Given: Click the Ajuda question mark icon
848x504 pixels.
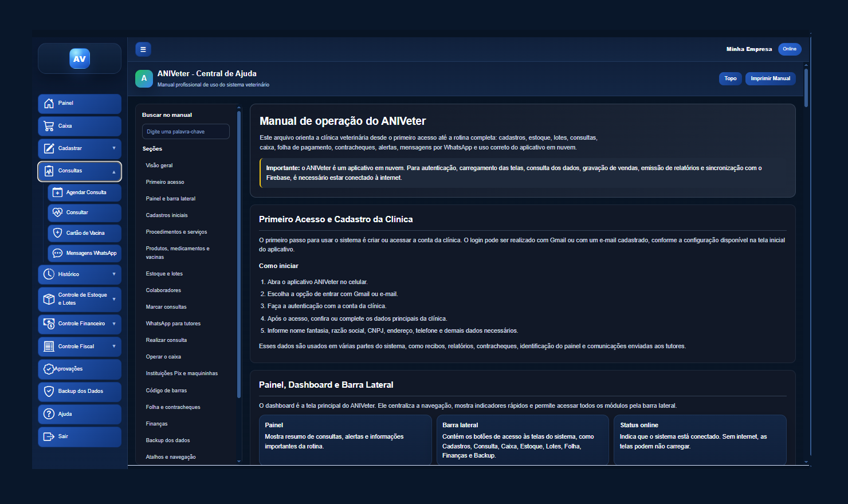Looking at the screenshot, I should coord(49,414).
